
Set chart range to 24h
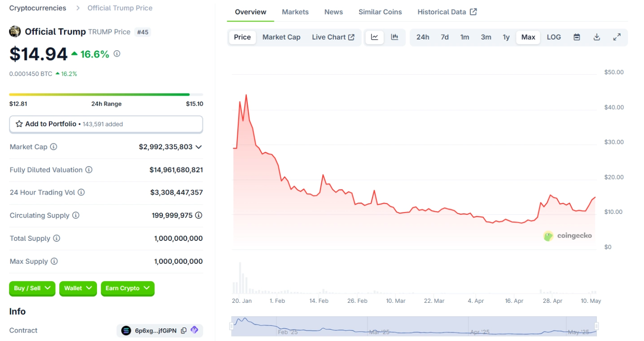[423, 37]
